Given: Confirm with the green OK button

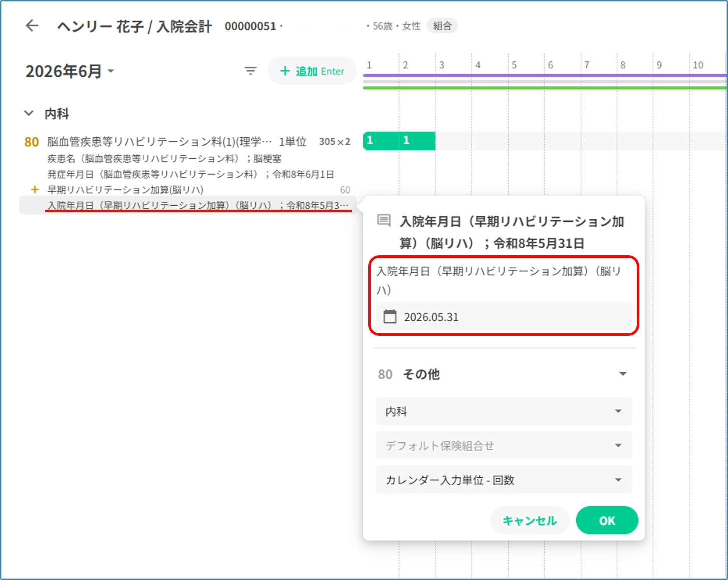Looking at the screenshot, I should (x=607, y=521).
